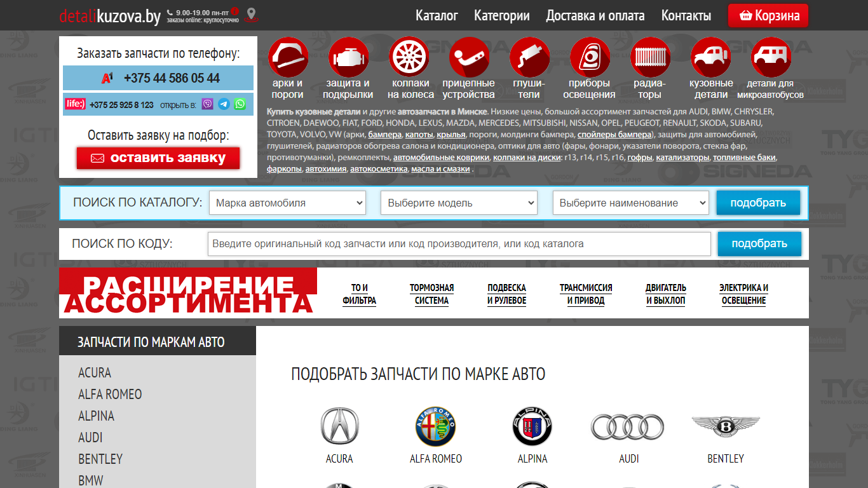
Task: Follow the 'автокосметика' link
Action: click(379, 169)
